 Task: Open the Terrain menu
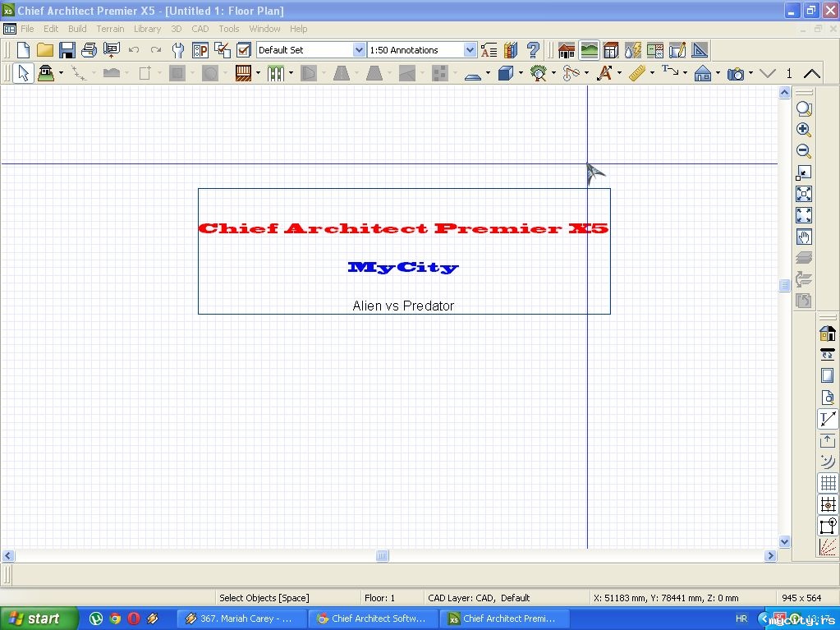pos(110,29)
